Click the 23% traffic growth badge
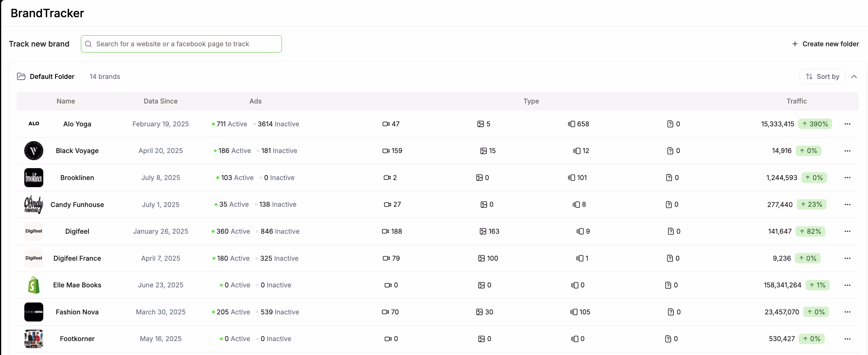The height and width of the screenshot is (355, 868). click(811, 204)
